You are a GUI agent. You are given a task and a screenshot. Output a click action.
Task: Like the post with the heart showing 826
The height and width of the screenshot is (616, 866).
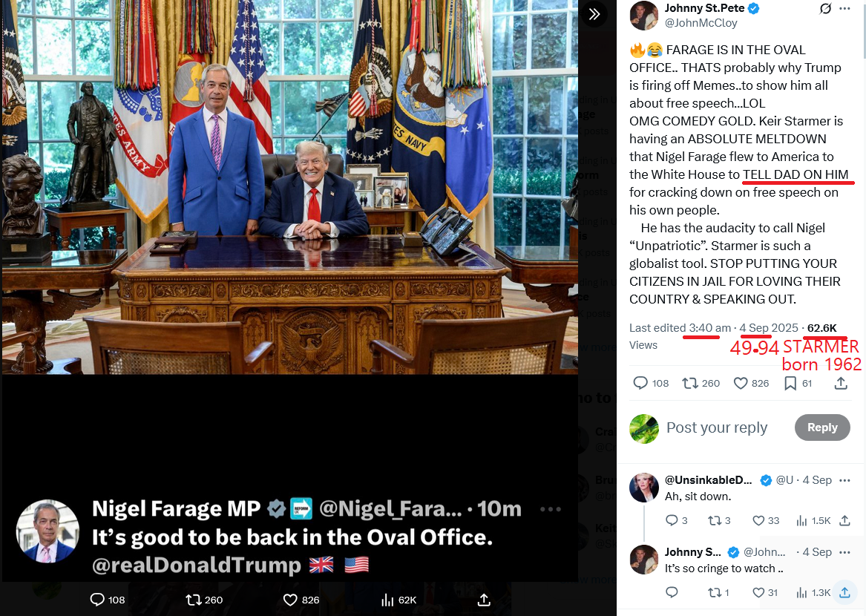coord(751,383)
